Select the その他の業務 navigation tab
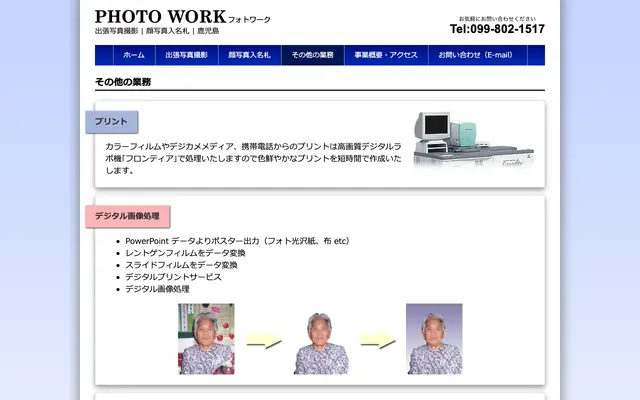 pyautogui.click(x=313, y=55)
